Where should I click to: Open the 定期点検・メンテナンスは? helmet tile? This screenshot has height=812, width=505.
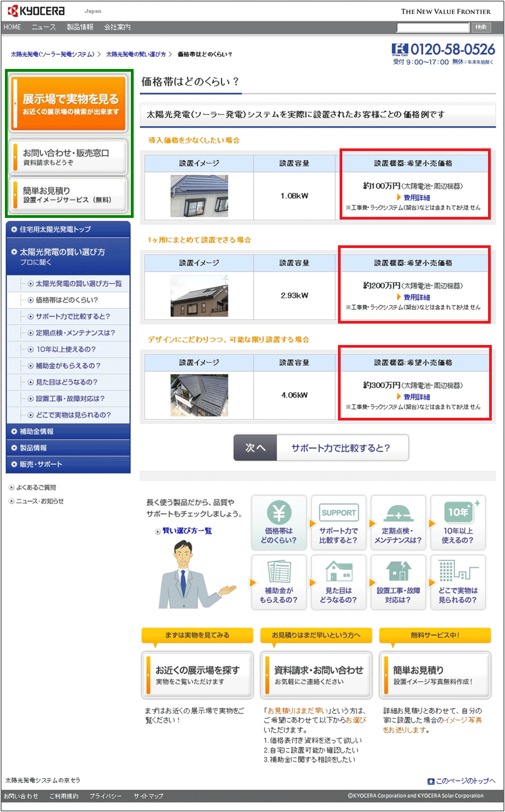(398, 523)
